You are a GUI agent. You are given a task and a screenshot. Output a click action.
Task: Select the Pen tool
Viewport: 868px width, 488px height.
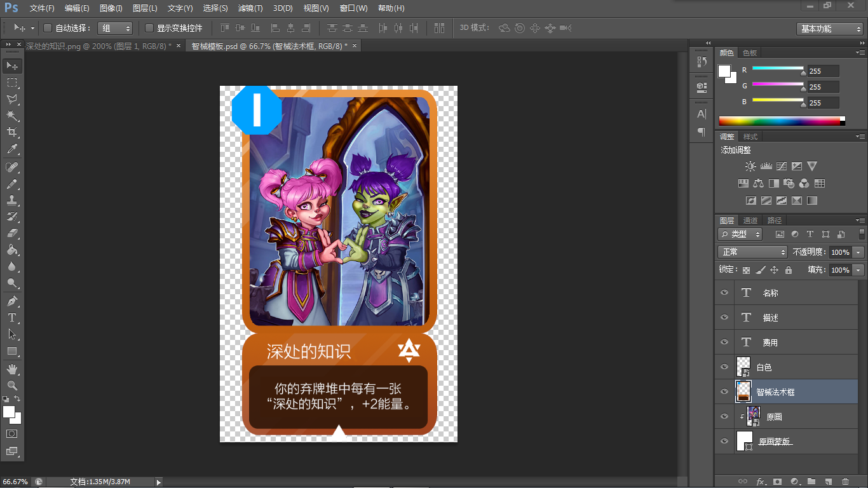point(12,301)
